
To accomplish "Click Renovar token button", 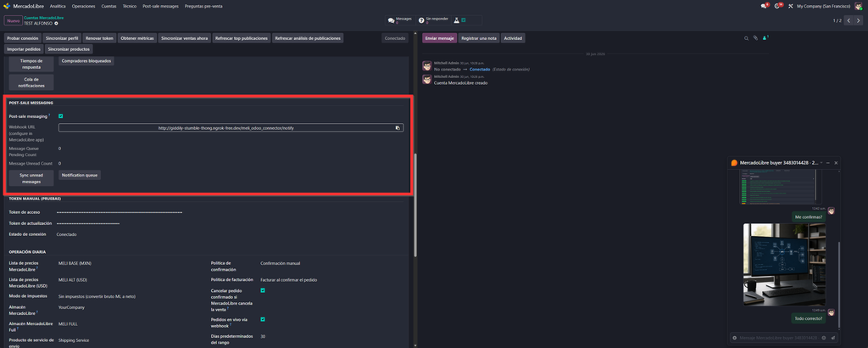I will pos(100,38).
